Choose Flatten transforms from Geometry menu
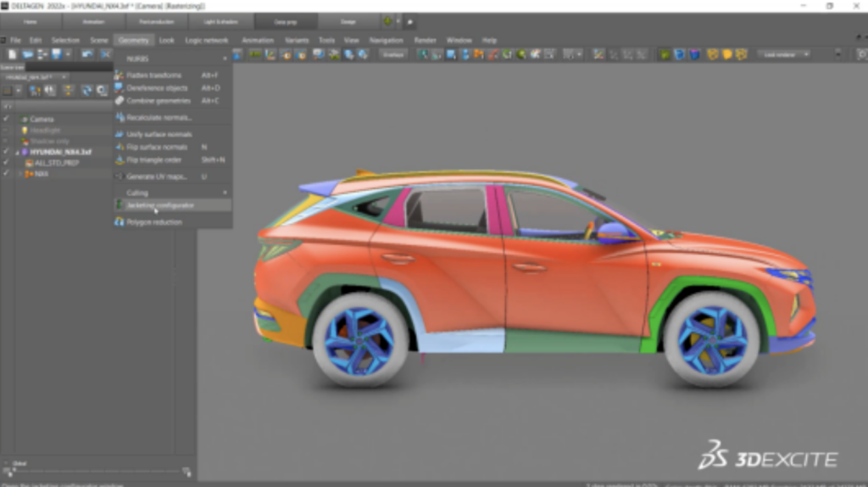Viewport: 868px width, 487px height. pos(158,75)
